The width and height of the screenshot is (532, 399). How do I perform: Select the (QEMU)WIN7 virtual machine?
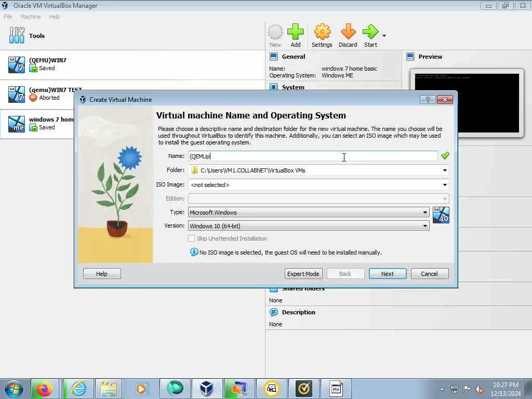[132, 64]
